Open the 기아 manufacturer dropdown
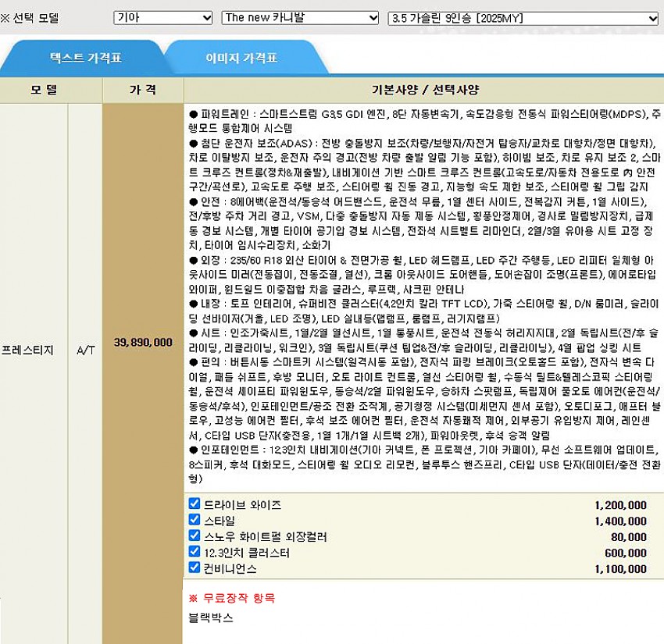The width and height of the screenshot is (664, 644). tap(162, 17)
